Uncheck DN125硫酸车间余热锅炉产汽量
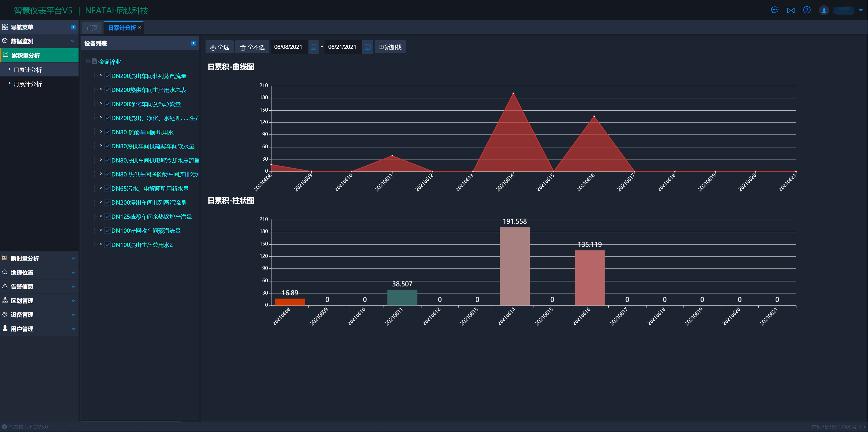This screenshot has width=868, height=432. [107, 216]
